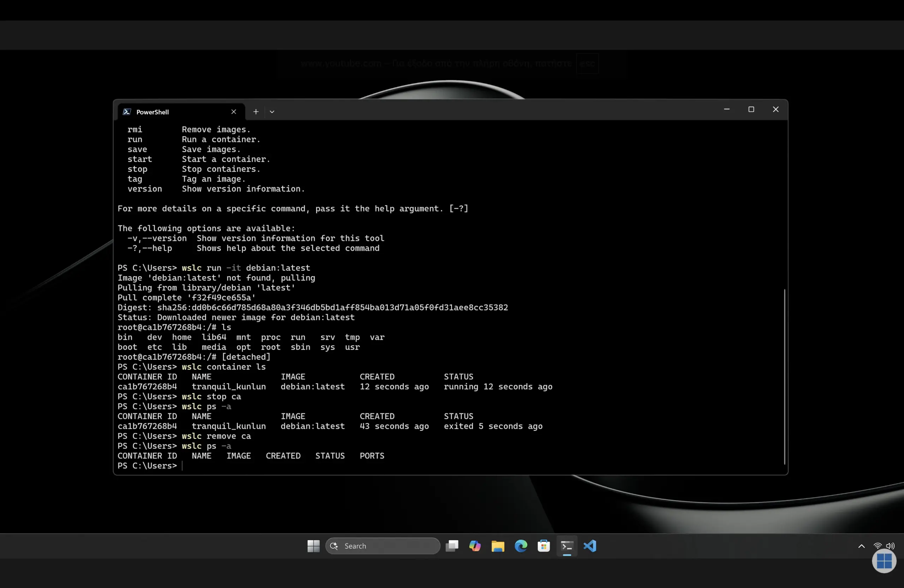904x588 pixels.
Task: Click the taskbar Search box
Action: pos(382,546)
